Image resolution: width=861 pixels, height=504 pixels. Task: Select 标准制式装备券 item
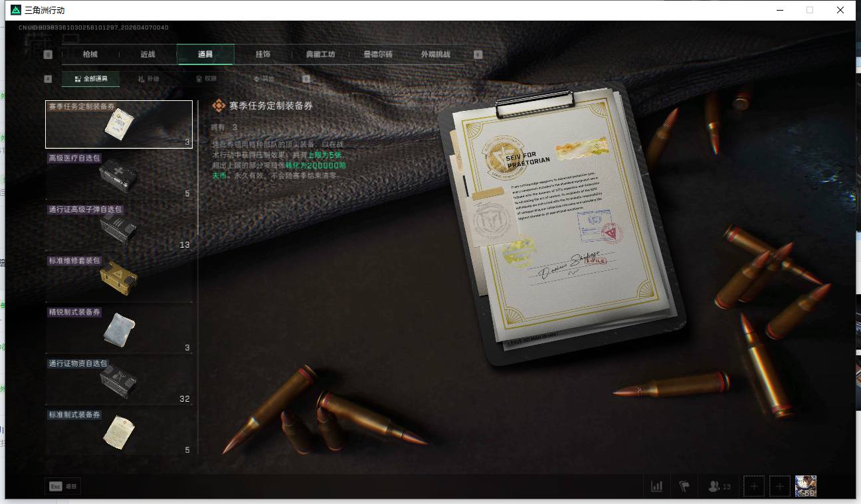(x=119, y=433)
